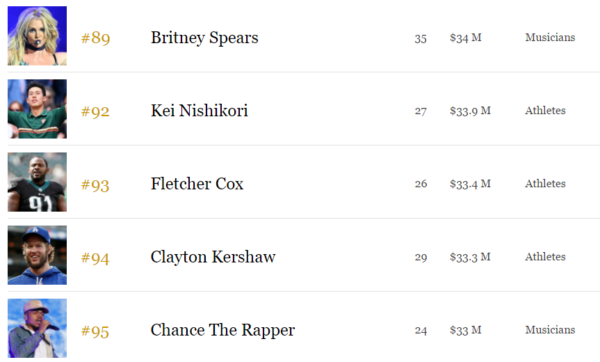Click Musicians category beside Chance The Rapper
Viewport: 600px width, 362px height.
(550, 329)
